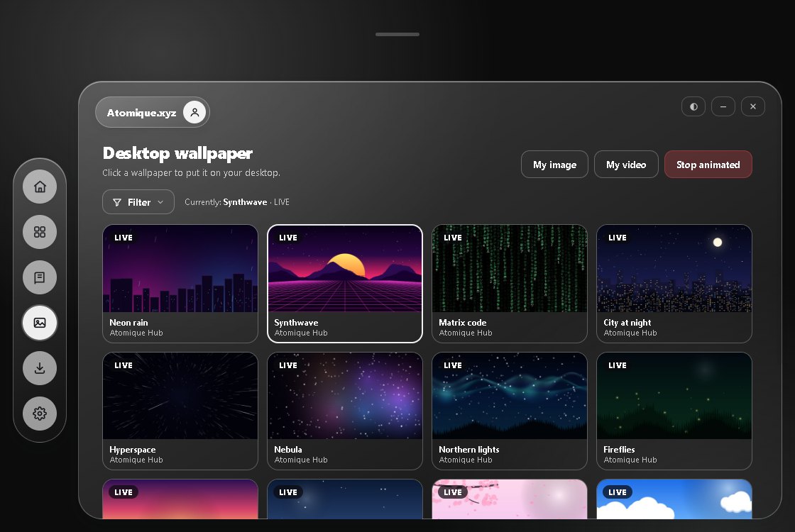This screenshot has height=532, width=795.
Task: Click Atomique Hub under Nebula
Action: 301,460
